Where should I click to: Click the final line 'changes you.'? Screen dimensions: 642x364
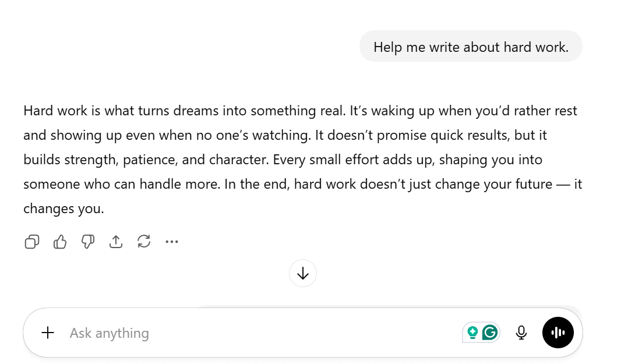[64, 208]
